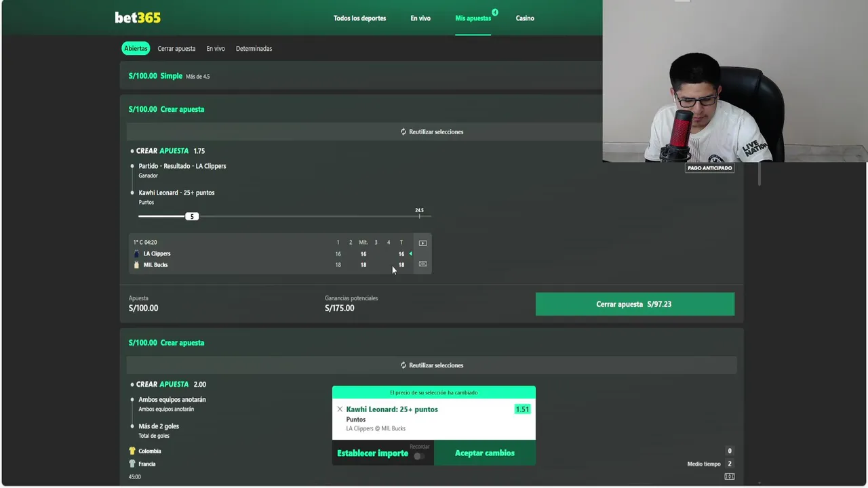Click the 1° C 04:20 game clock

click(145, 243)
